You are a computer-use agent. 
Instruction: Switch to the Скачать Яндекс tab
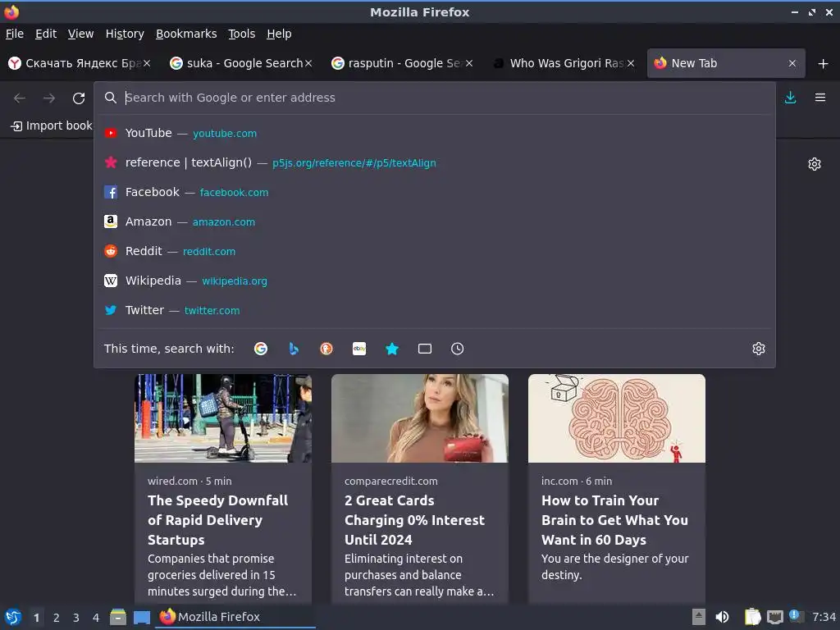coord(80,63)
